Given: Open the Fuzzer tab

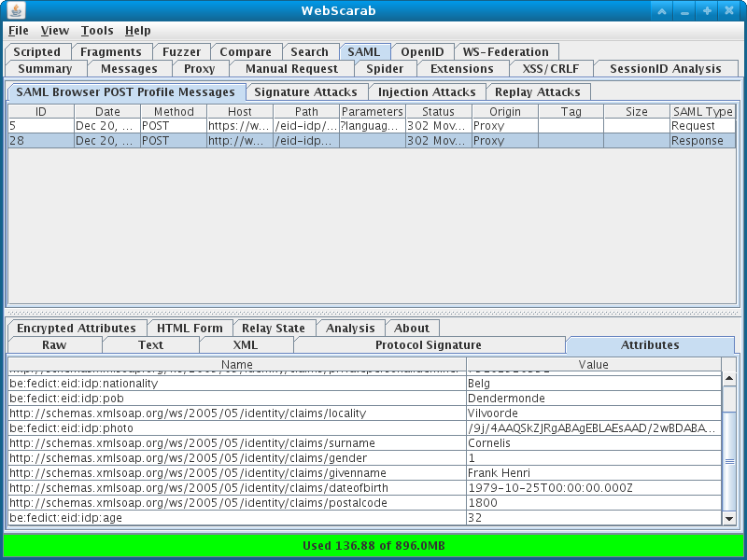Looking at the screenshot, I should 181,52.
